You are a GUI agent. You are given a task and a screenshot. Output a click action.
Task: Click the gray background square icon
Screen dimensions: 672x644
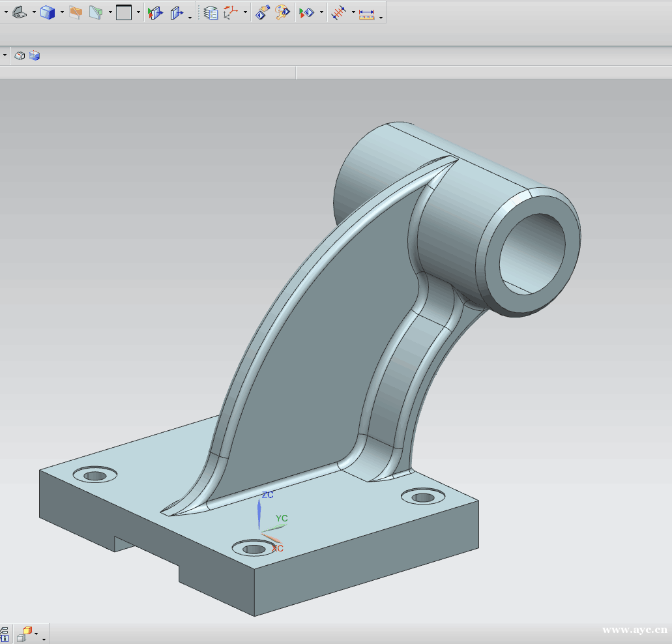(124, 12)
